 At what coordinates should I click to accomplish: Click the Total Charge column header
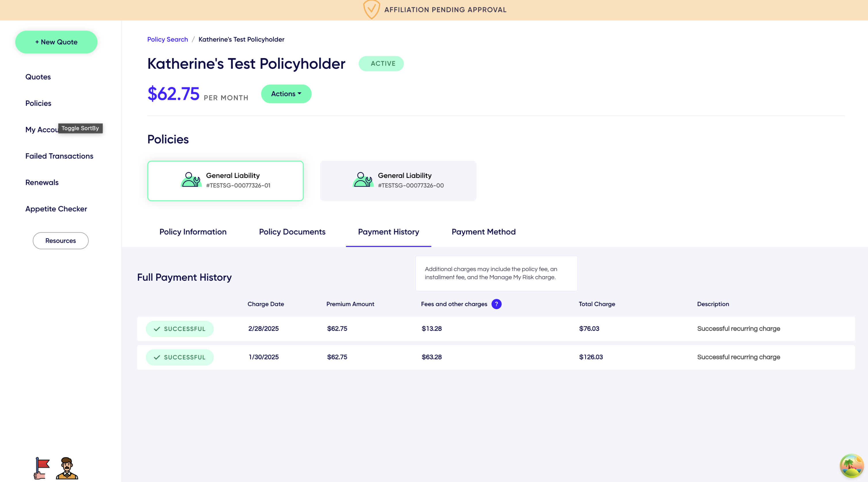[x=597, y=304]
